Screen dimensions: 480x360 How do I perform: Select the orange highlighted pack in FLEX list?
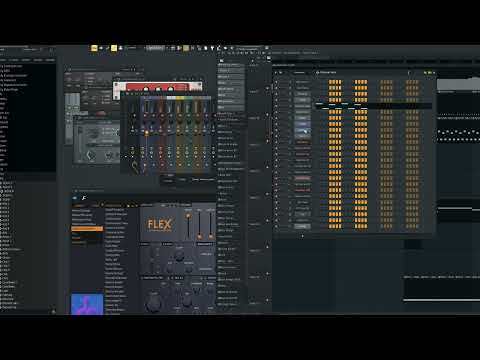(x=87, y=229)
